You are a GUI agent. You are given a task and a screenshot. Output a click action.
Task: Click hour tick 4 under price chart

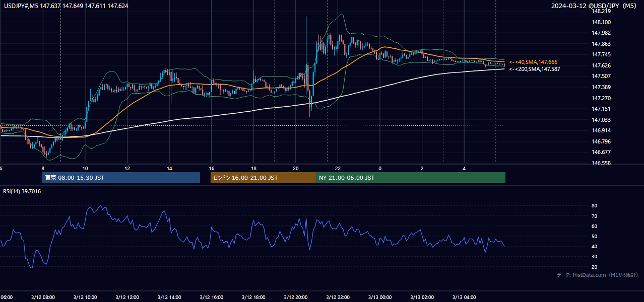pyautogui.click(x=465, y=169)
